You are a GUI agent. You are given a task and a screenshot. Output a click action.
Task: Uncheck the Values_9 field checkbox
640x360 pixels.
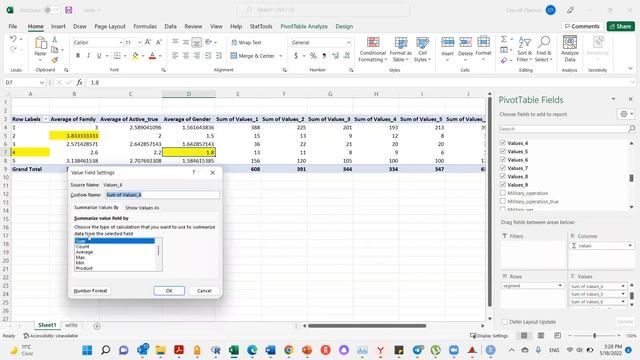coord(502,184)
